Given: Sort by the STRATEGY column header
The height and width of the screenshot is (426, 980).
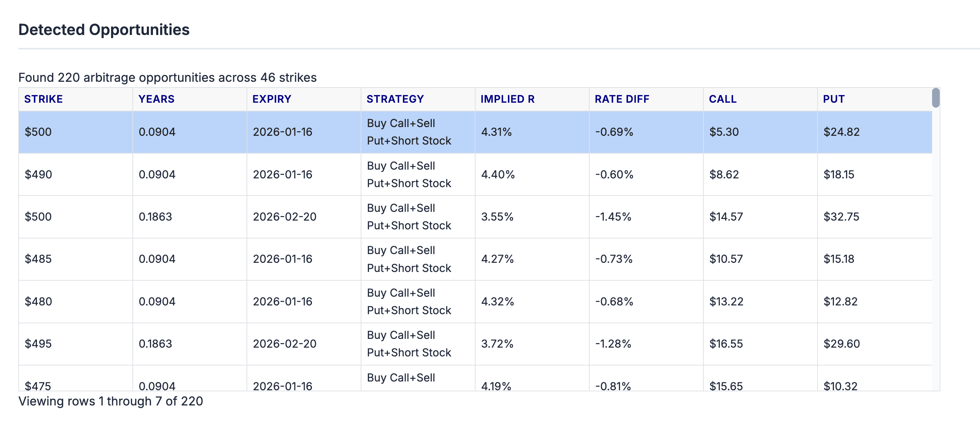Looking at the screenshot, I should [x=395, y=99].
